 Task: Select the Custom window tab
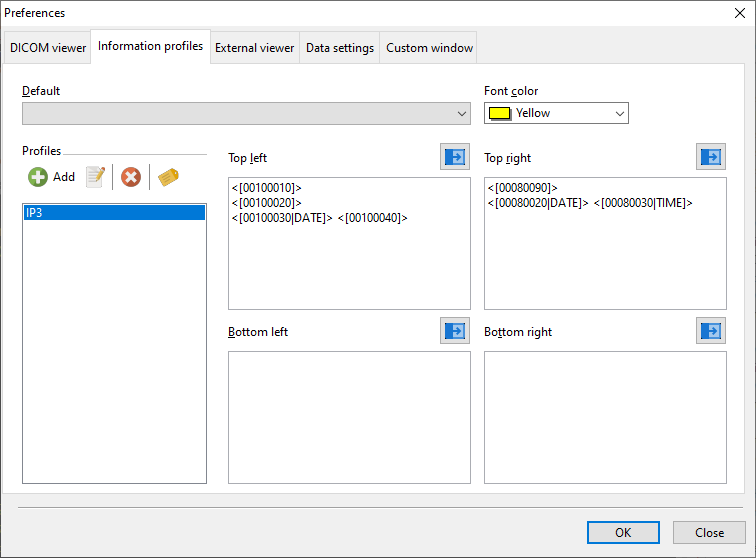click(430, 48)
